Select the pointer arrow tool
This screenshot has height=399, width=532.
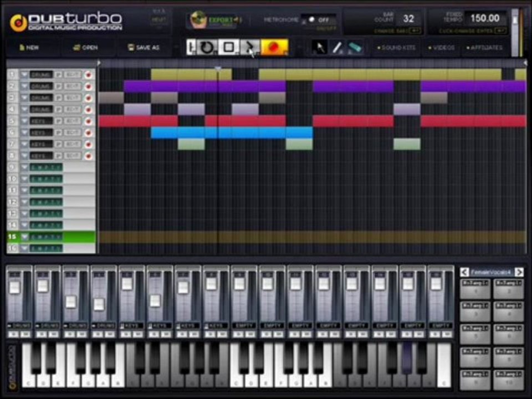(x=319, y=48)
